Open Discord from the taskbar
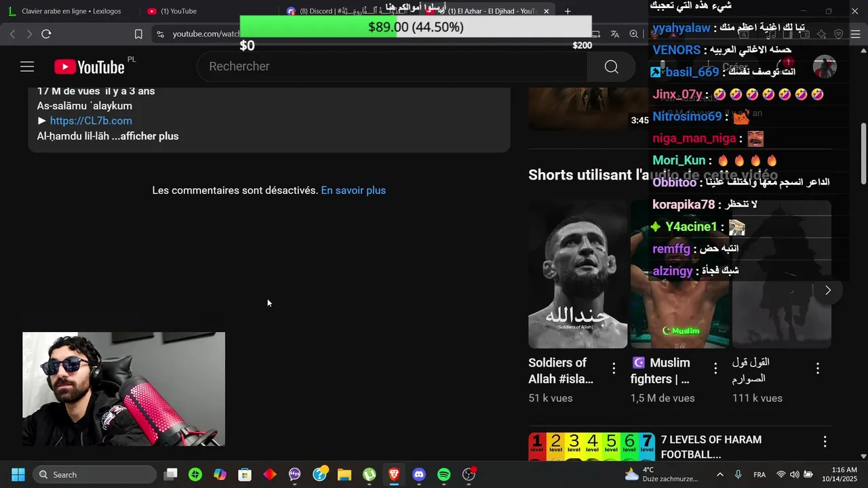The height and width of the screenshot is (488, 868). click(419, 474)
